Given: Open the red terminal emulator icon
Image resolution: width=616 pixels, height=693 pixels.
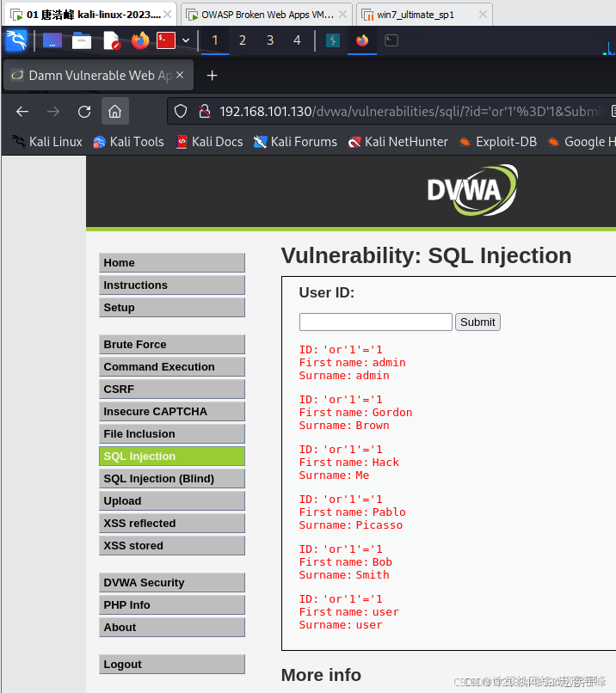Looking at the screenshot, I should click(x=166, y=40).
